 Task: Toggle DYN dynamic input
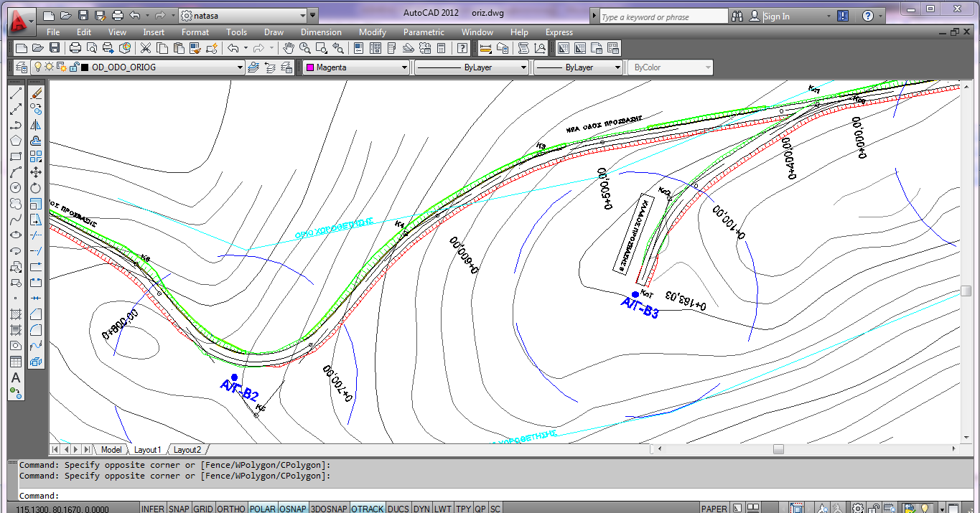point(422,508)
